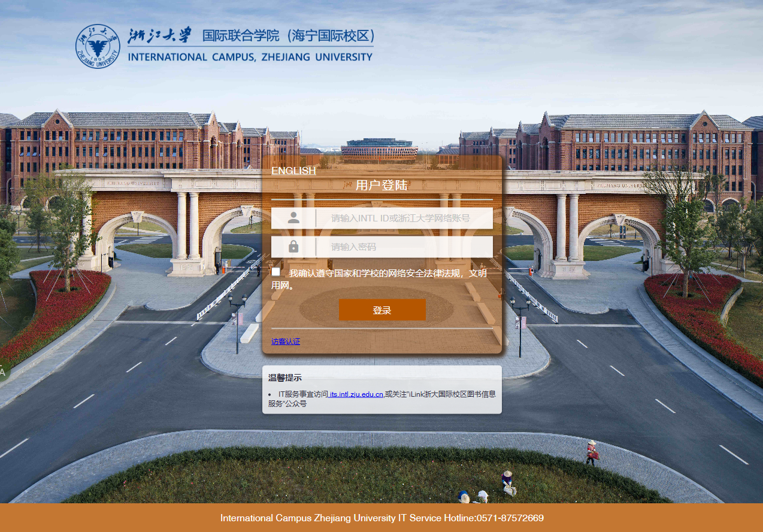Click the 国际联合学院（海宁国际校区）header title

pos(289,36)
